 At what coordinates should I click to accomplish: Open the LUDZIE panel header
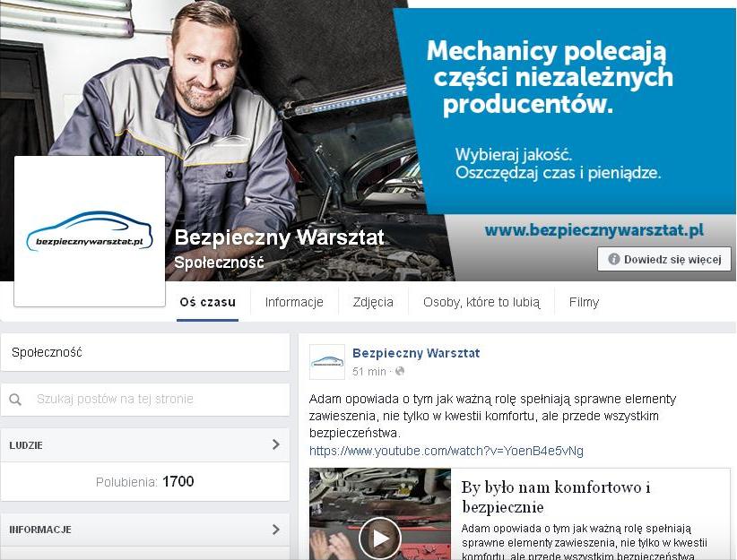(145, 445)
